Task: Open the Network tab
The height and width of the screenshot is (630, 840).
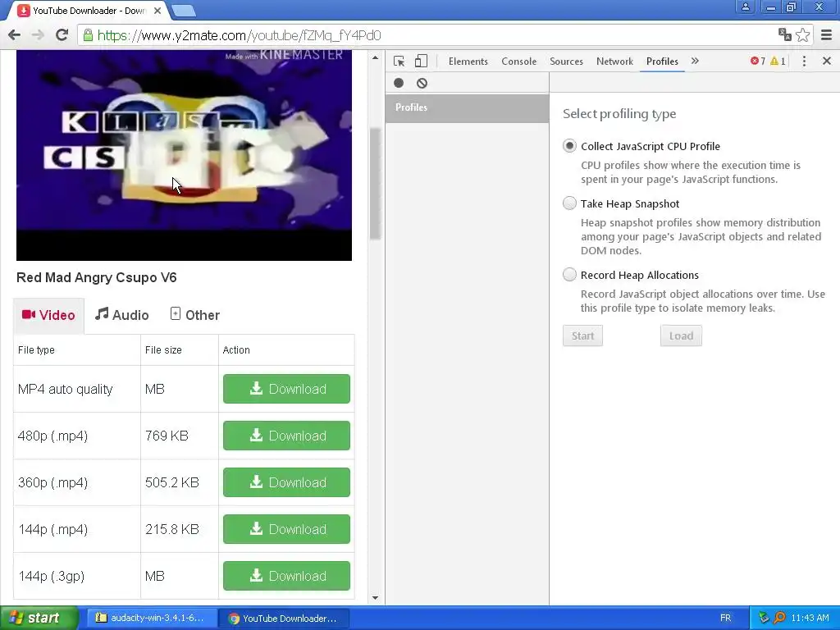Action: (614, 61)
